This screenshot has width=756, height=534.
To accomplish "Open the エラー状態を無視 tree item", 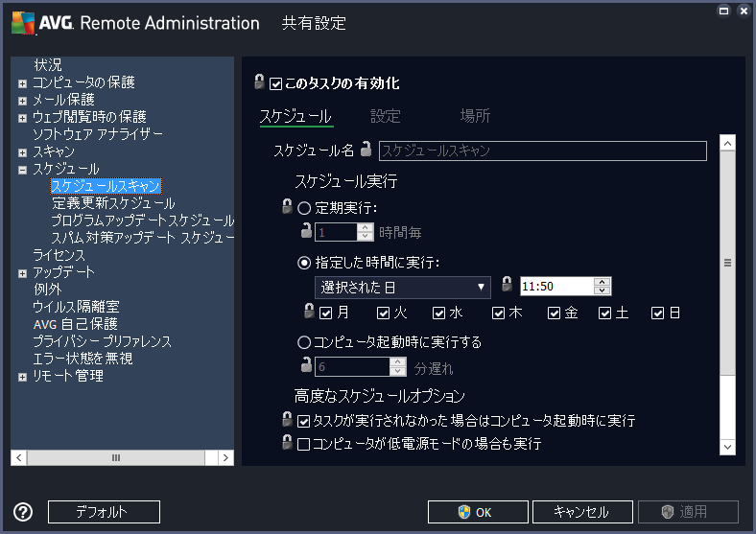I will click(83, 359).
